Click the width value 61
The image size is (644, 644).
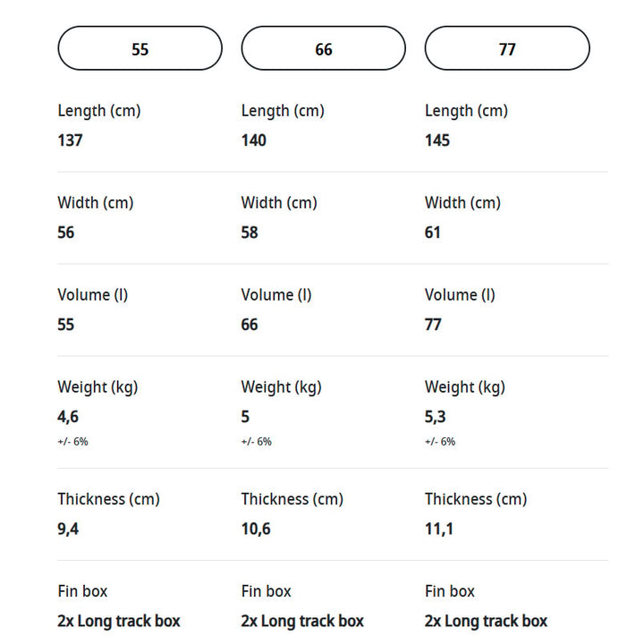pyautogui.click(x=433, y=233)
